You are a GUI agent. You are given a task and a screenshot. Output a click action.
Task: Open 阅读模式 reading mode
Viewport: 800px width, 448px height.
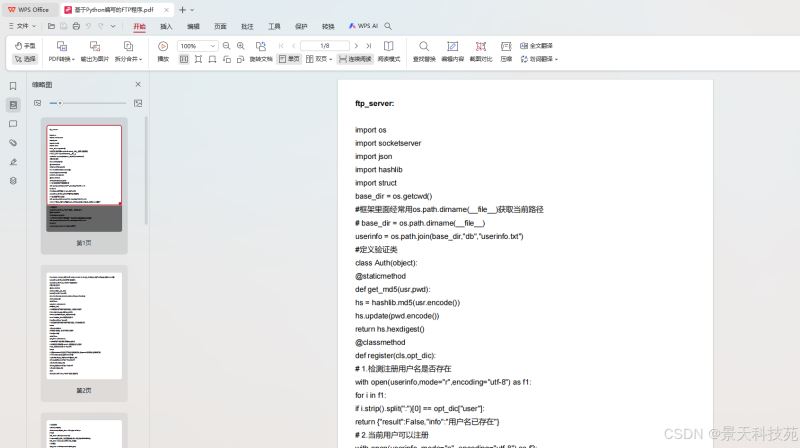coord(388,52)
